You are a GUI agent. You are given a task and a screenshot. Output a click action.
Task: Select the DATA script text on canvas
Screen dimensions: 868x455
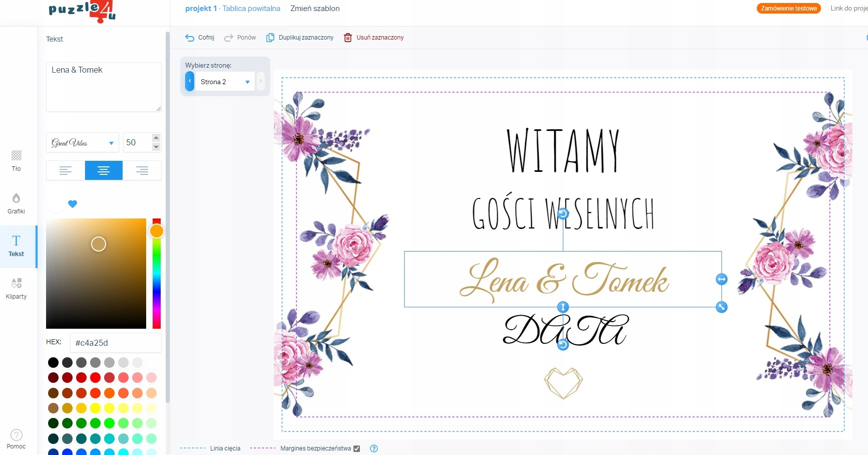tap(565, 329)
